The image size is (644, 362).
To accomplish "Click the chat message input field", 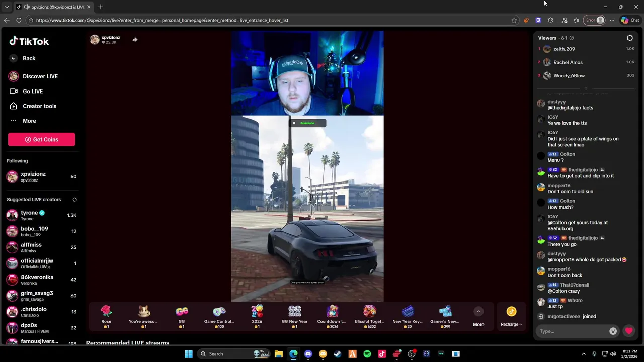I will coord(573,331).
